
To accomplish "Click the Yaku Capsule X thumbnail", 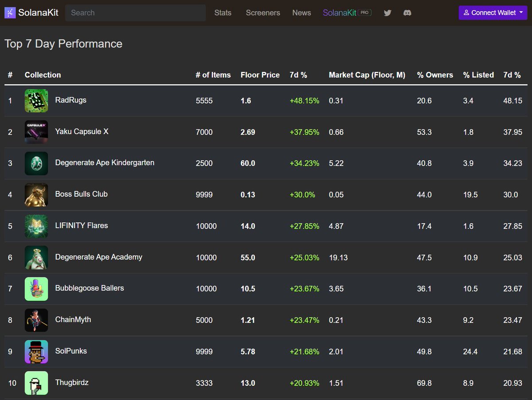I will point(36,132).
